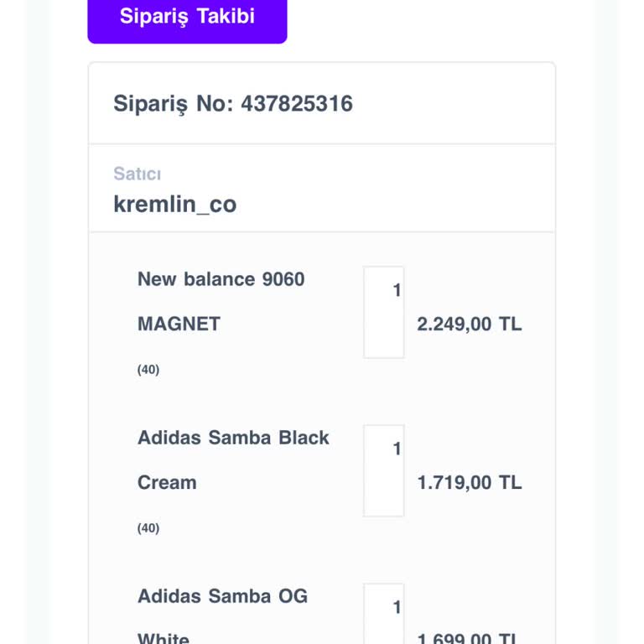Click the 1.719,00 TL price

(x=469, y=483)
